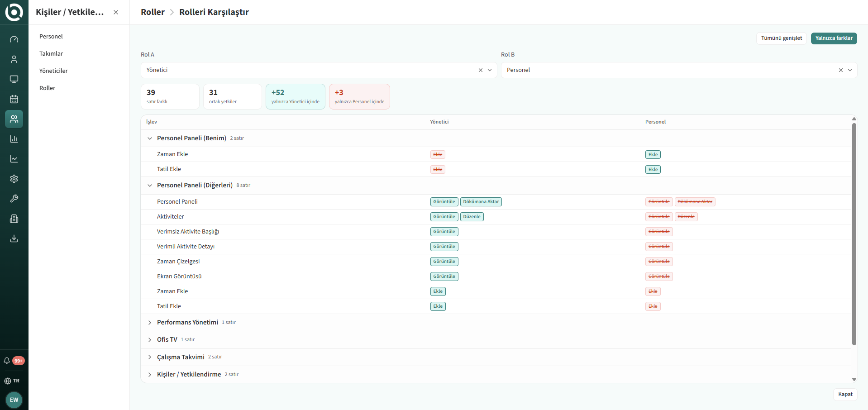The height and width of the screenshot is (410, 868).
Task: Expand the Performans Yönetimi group
Action: (x=150, y=323)
